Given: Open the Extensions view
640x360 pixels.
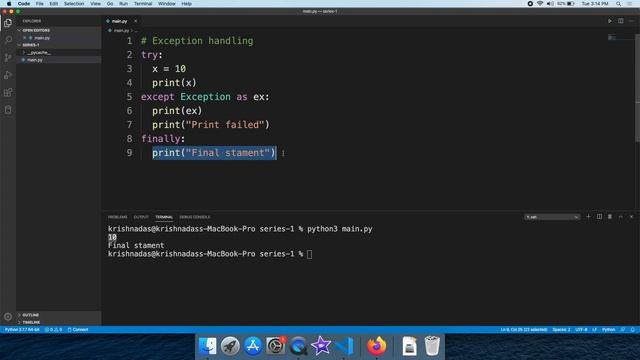Looking at the screenshot, I should [x=8, y=93].
